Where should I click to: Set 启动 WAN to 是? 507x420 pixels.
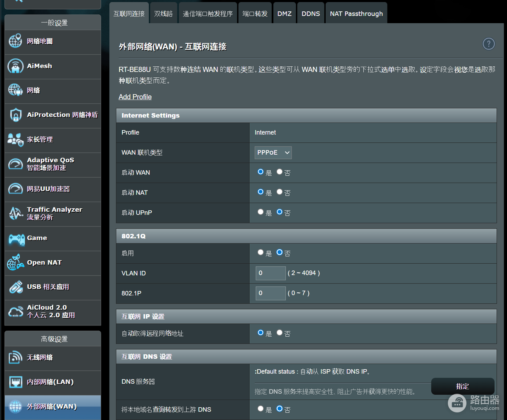(261, 172)
